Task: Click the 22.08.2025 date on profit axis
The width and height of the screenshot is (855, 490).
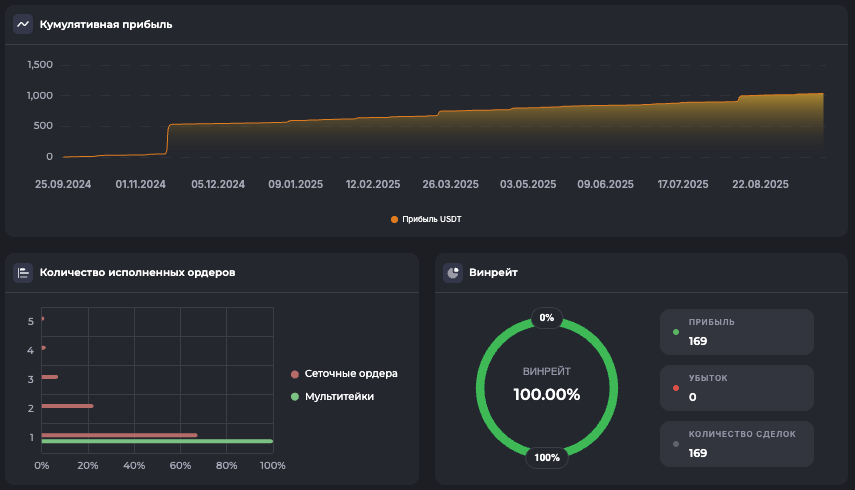Action: 761,184
